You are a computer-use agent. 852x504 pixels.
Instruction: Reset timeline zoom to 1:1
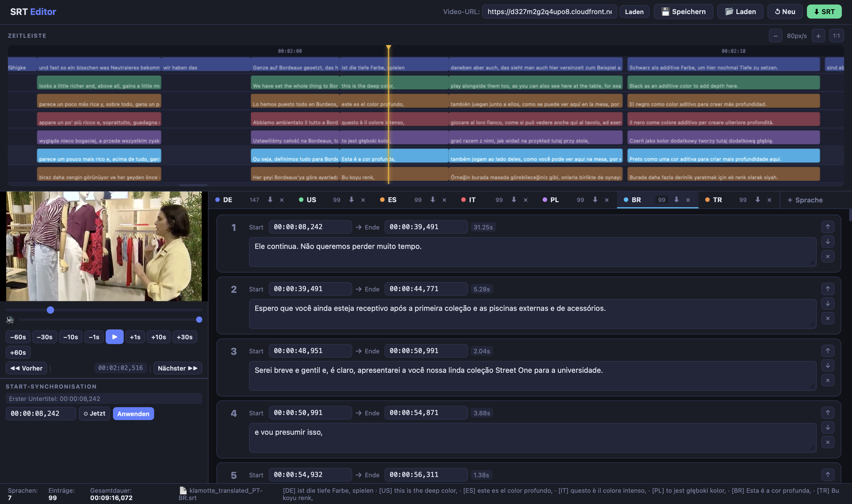(x=836, y=36)
